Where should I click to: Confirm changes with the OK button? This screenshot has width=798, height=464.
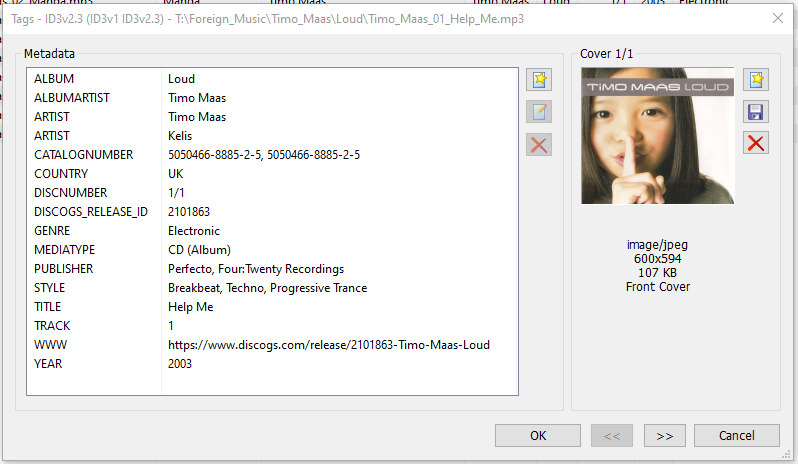pos(538,436)
